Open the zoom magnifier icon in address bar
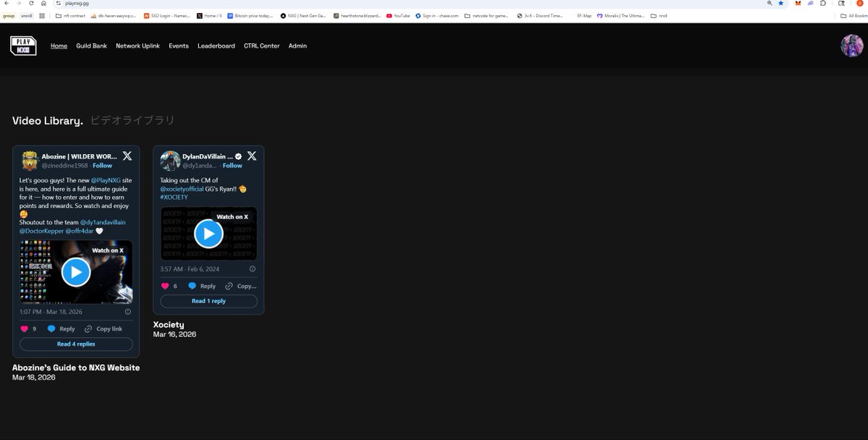 pyautogui.click(x=769, y=3)
